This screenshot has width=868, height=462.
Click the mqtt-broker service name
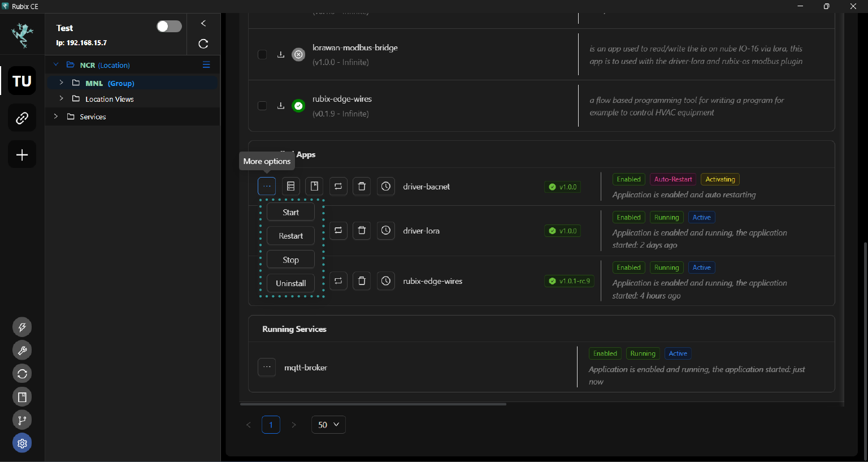pyautogui.click(x=306, y=368)
